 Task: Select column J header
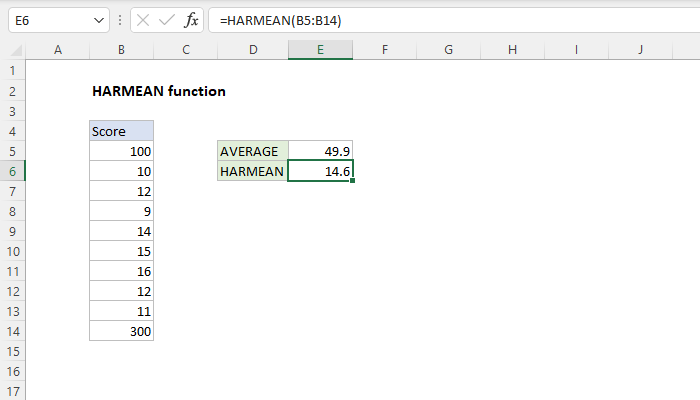click(641, 50)
